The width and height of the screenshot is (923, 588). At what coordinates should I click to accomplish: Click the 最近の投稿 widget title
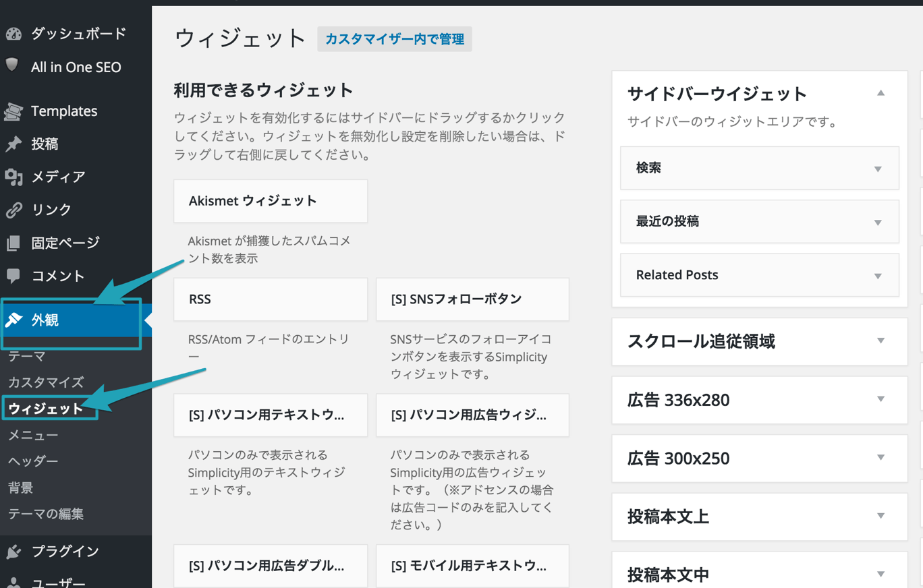click(667, 221)
